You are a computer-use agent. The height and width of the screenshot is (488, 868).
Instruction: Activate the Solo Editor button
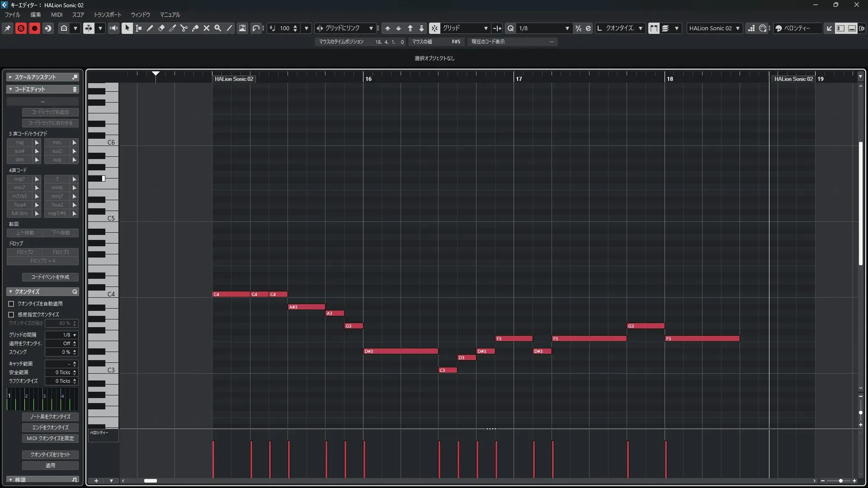click(x=21, y=28)
